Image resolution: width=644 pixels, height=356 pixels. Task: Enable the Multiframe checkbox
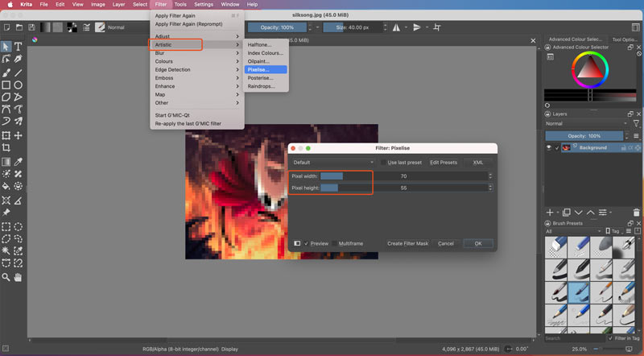click(334, 244)
